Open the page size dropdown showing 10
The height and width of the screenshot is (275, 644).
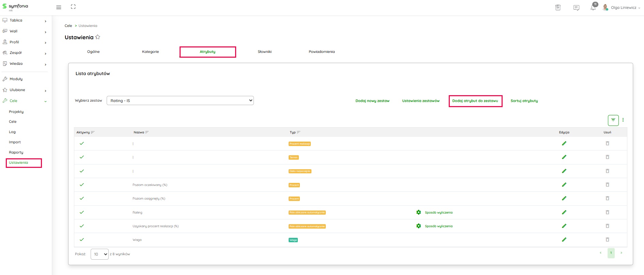click(99, 254)
